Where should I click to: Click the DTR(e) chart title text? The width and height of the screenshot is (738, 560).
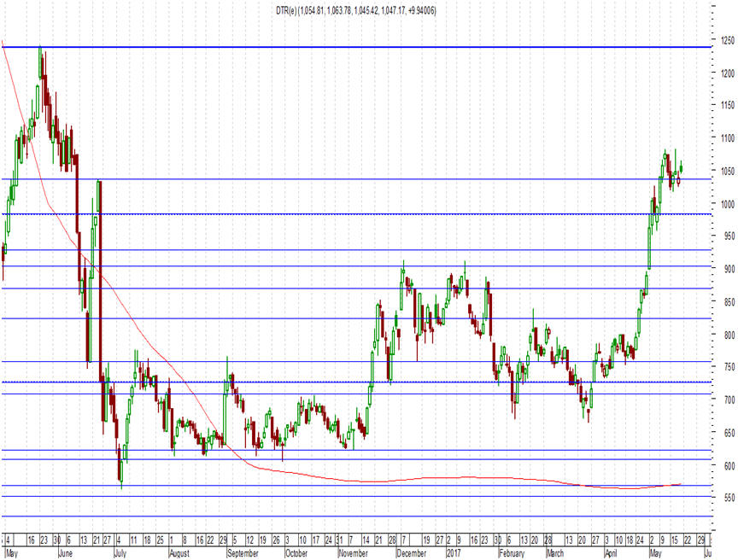coord(356,10)
